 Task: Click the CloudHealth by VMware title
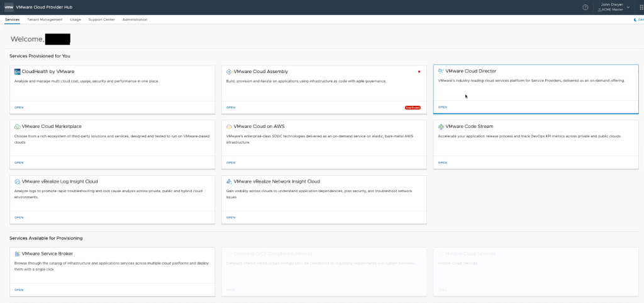[48, 72]
